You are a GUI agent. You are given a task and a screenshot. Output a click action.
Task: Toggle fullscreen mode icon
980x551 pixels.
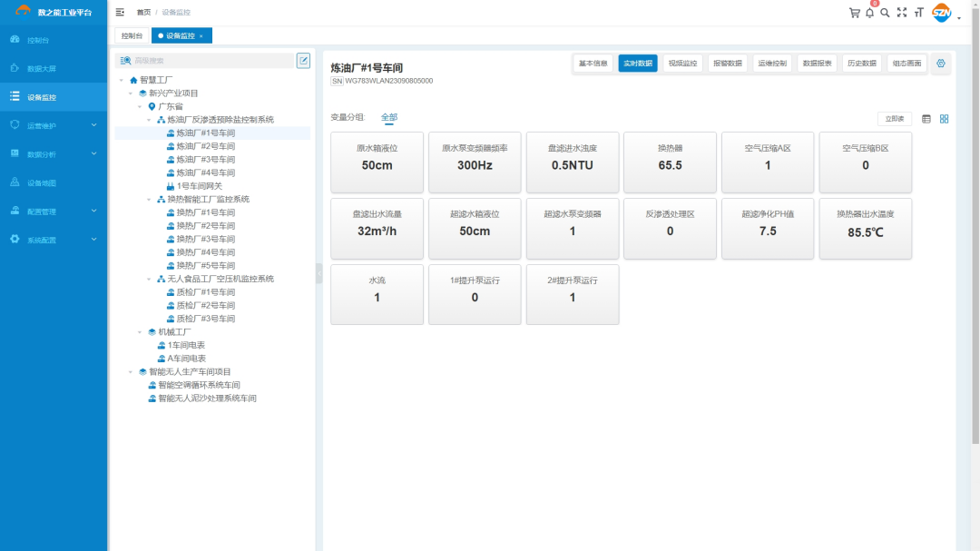tap(901, 13)
